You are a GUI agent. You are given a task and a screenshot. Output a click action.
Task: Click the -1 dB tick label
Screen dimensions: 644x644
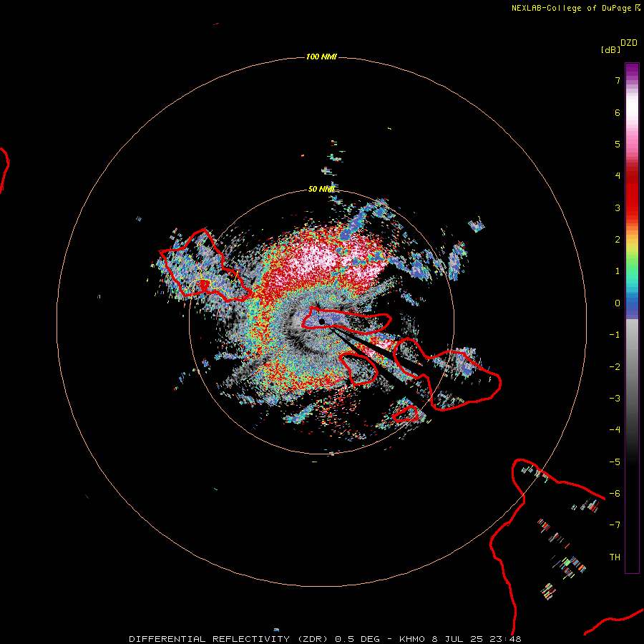point(615,335)
